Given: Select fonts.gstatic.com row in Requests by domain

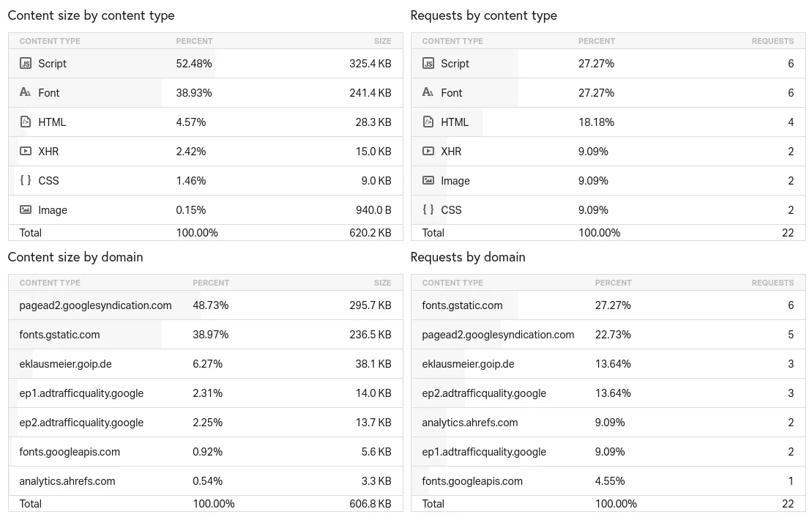Looking at the screenshot, I should (462, 305).
